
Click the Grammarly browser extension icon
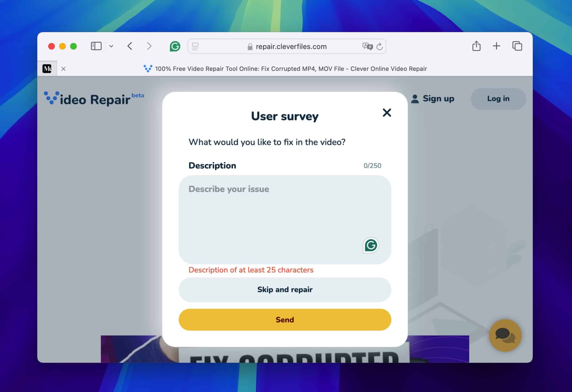(175, 46)
